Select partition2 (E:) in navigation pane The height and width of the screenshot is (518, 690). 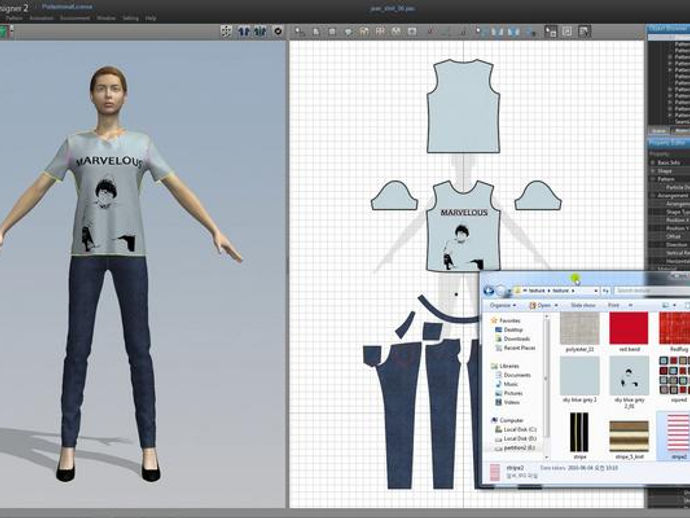515,448
